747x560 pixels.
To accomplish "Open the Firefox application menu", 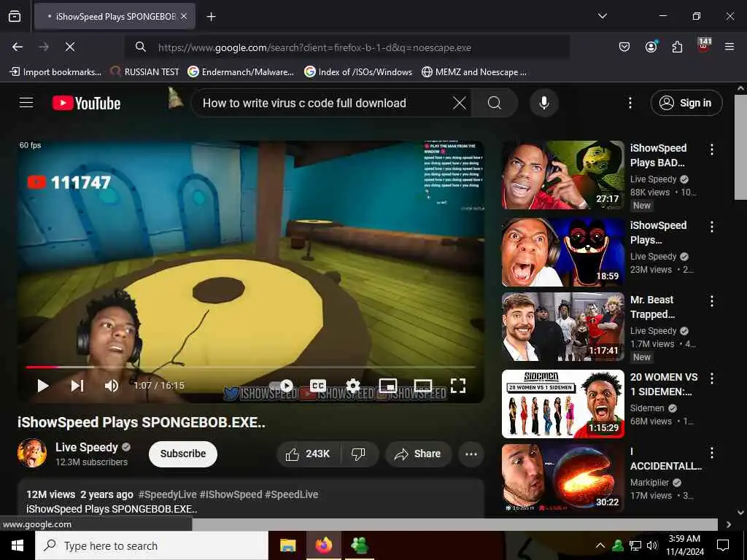I will pyautogui.click(x=729, y=47).
